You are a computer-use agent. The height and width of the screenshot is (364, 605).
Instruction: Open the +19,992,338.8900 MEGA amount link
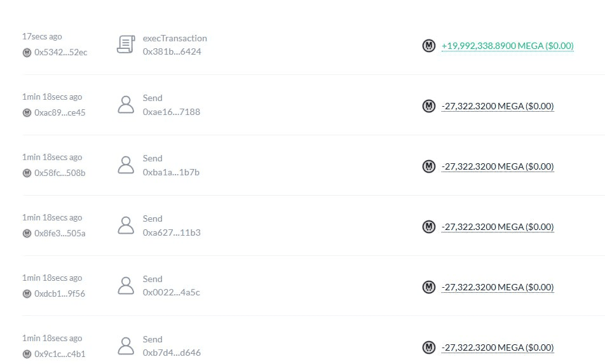[x=507, y=46]
